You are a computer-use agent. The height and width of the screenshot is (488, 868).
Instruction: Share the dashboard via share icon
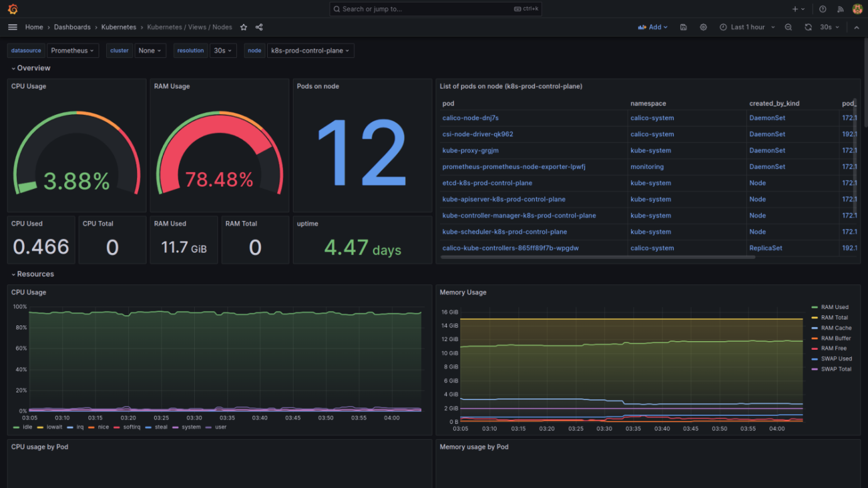[x=259, y=27]
